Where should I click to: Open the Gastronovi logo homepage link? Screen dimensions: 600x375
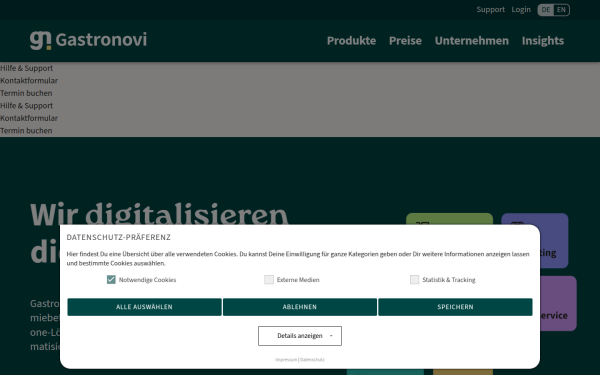pyautogui.click(x=88, y=40)
